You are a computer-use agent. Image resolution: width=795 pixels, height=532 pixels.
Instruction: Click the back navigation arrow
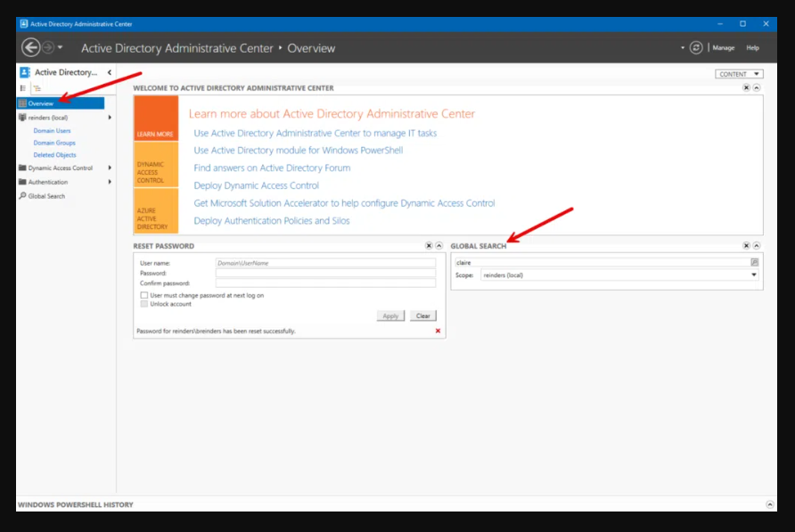coord(30,47)
